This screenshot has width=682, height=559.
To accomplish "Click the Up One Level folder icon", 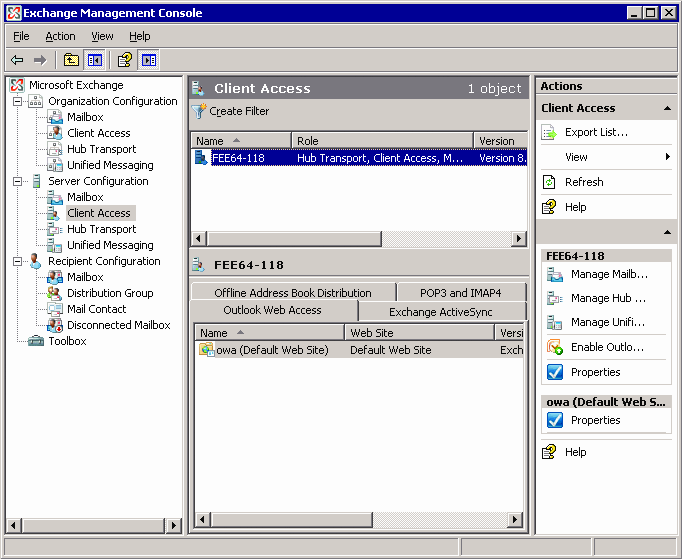I will point(71,60).
